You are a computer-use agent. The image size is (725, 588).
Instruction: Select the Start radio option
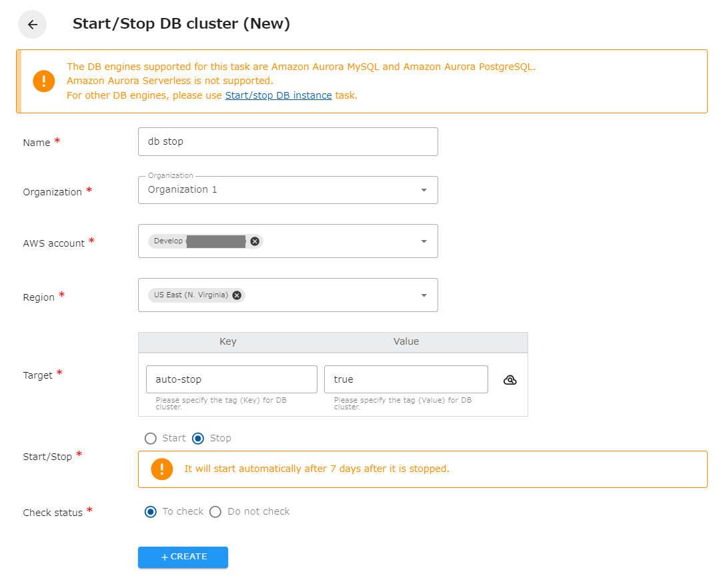tap(150, 438)
